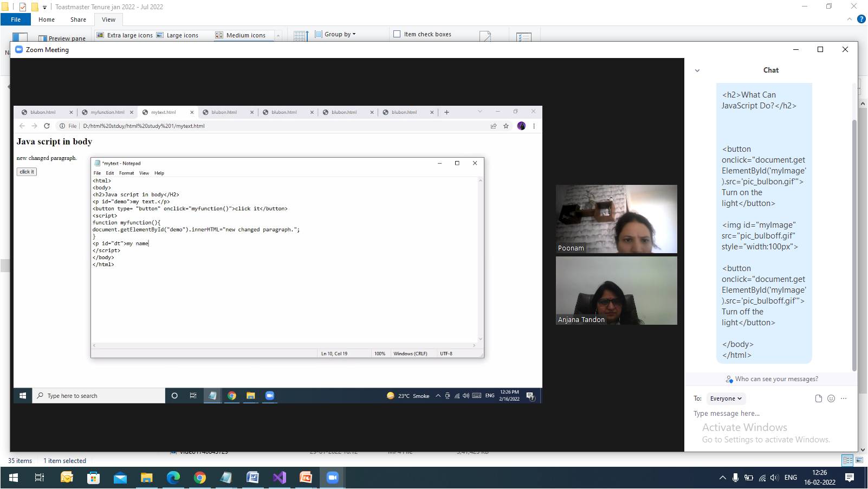Viewport: 868px width, 489px height.
Task: Open Notepad from the taskbar
Action: [226, 478]
